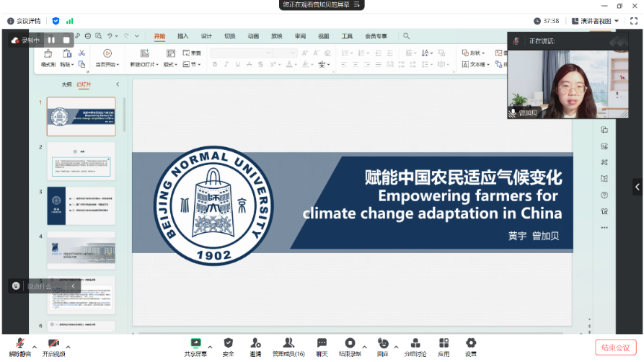
Task: Select slide 3 thumbnail
Action: (81, 206)
